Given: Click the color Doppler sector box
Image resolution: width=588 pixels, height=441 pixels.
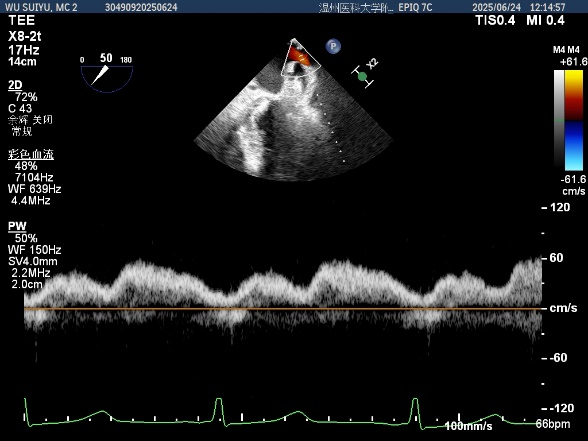Looking at the screenshot, I should click(x=300, y=57).
